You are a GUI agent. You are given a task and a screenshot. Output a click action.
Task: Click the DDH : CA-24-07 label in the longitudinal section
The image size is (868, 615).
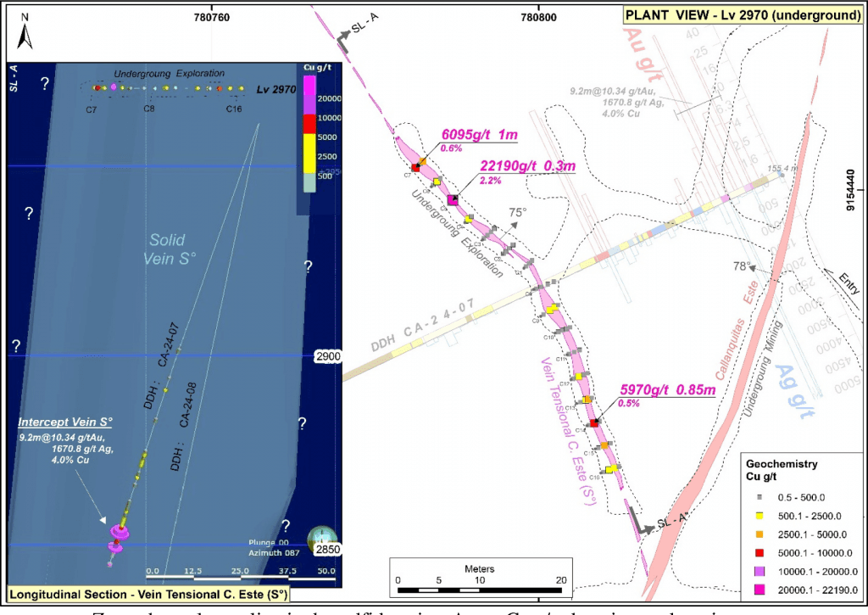[x=161, y=366]
